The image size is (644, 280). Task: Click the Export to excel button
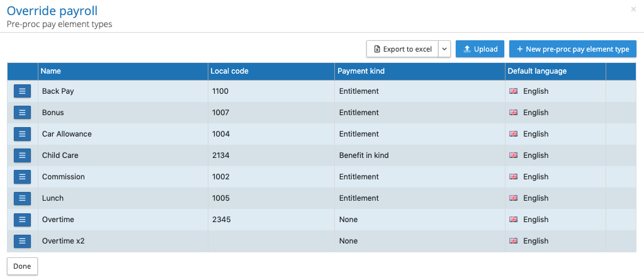click(x=403, y=49)
